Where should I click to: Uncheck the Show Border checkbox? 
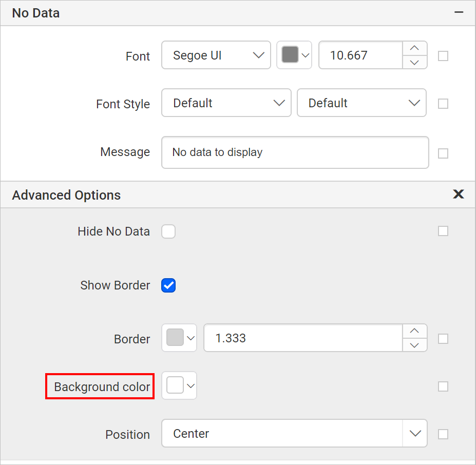click(168, 285)
